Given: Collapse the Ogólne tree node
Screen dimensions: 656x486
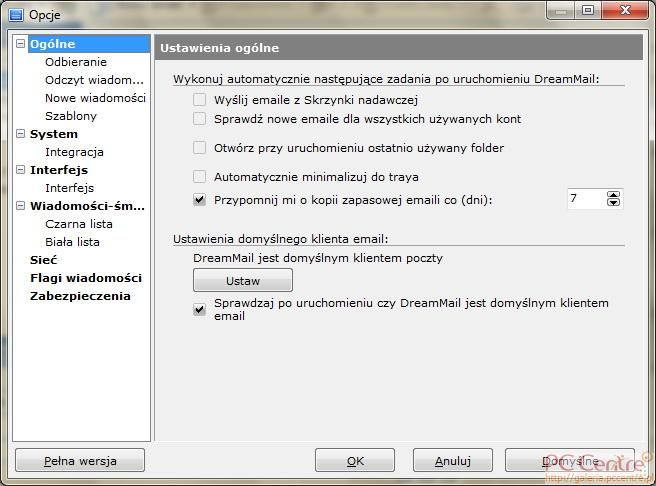Looking at the screenshot, I should 20,43.
